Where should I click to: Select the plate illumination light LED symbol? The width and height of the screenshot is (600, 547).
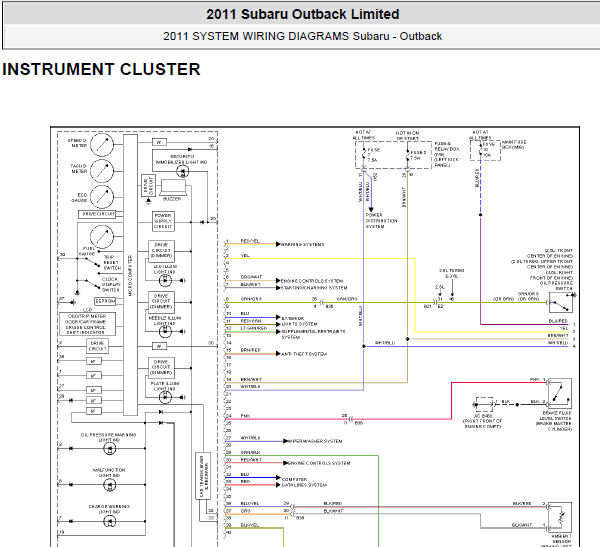[x=165, y=397]
